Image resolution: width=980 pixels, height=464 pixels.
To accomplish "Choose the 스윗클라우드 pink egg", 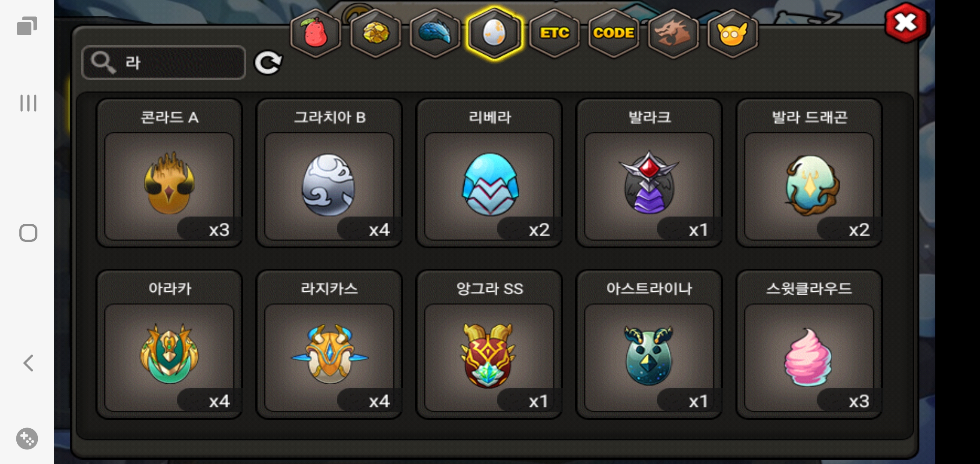I will (x=809, y=344).
